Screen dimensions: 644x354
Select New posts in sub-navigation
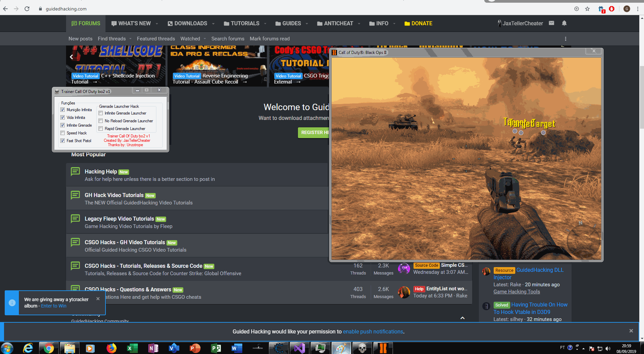(81, 39)
